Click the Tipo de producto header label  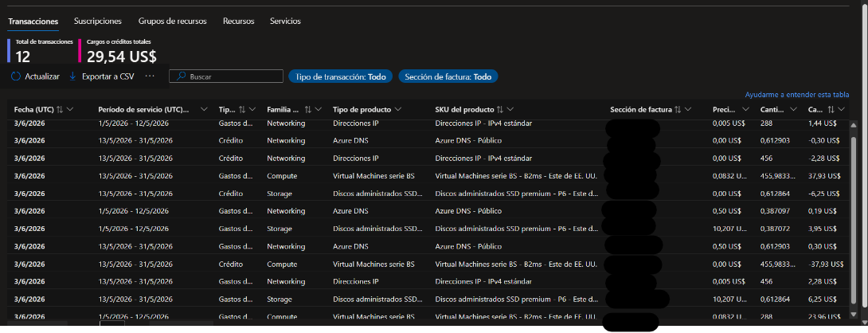[x=362, y=109]
